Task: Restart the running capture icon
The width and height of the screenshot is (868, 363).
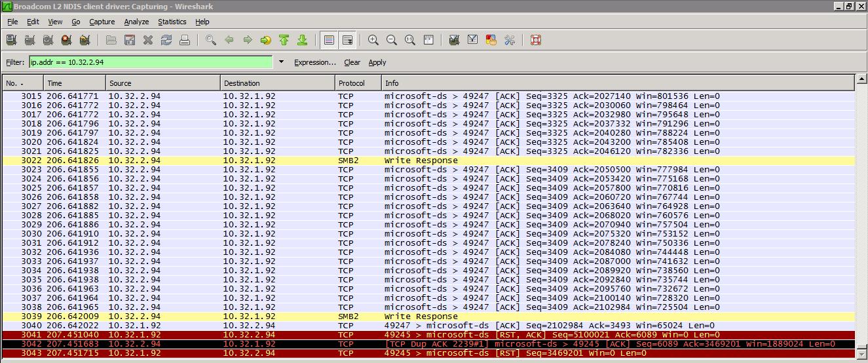Action: 85,40
